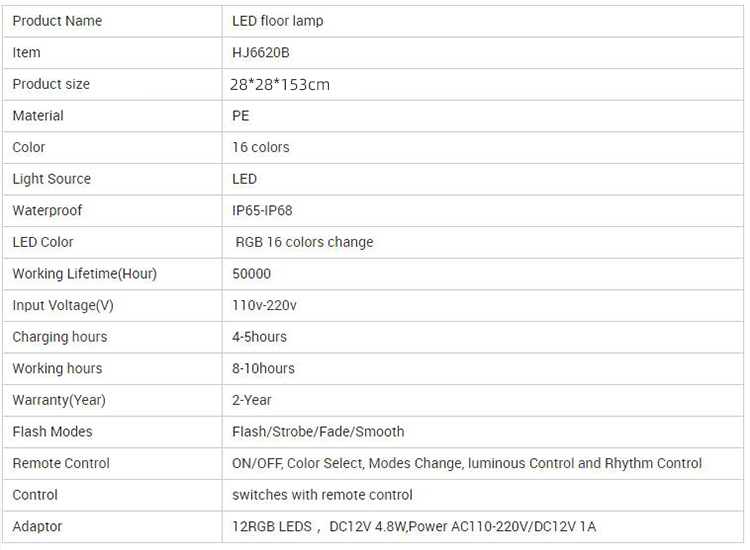
Task: Click the Remote Control functions description text
Action: point(467,463)
